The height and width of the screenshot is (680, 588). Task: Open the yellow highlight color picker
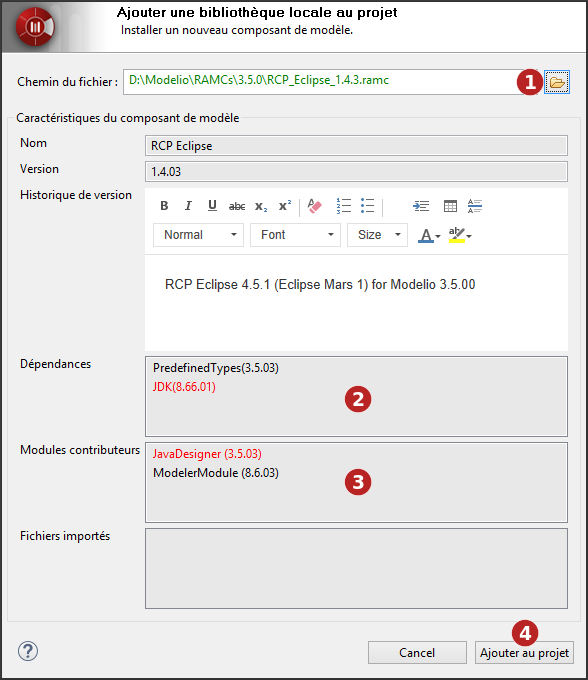460,235
